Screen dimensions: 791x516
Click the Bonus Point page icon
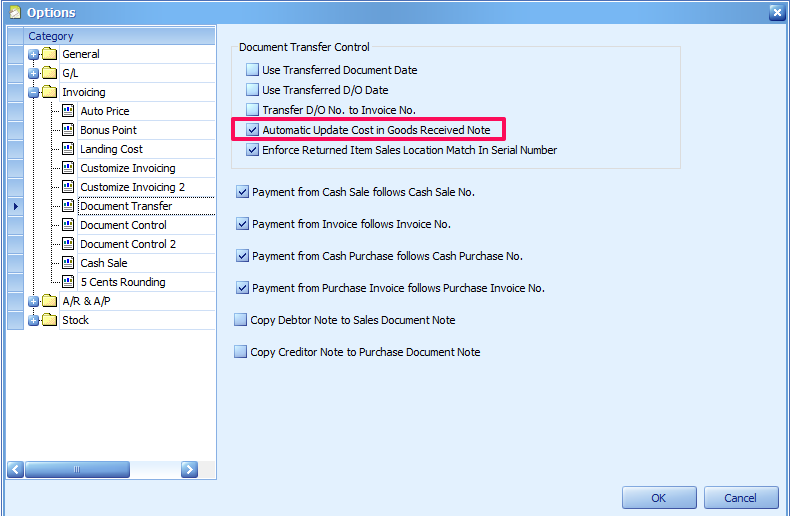(69, 130)
